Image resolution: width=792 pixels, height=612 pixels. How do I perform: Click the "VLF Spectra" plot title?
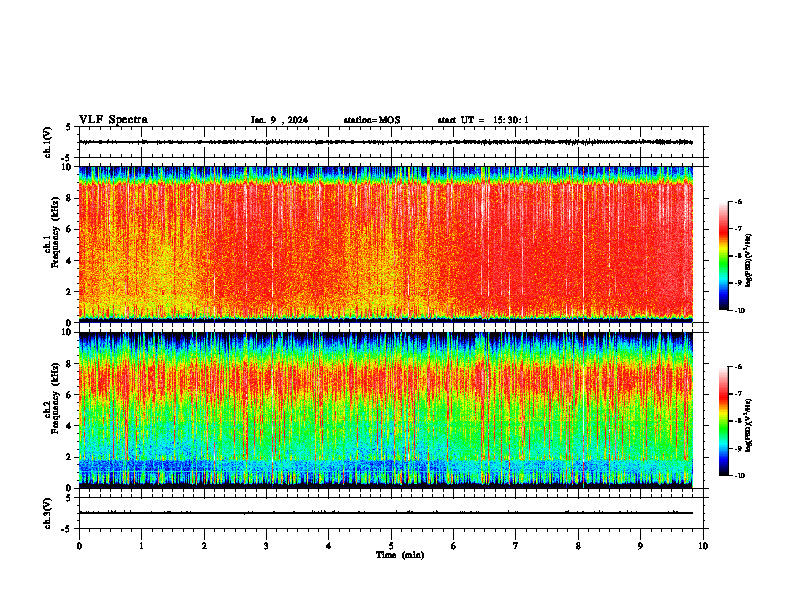tap(113, 120)
